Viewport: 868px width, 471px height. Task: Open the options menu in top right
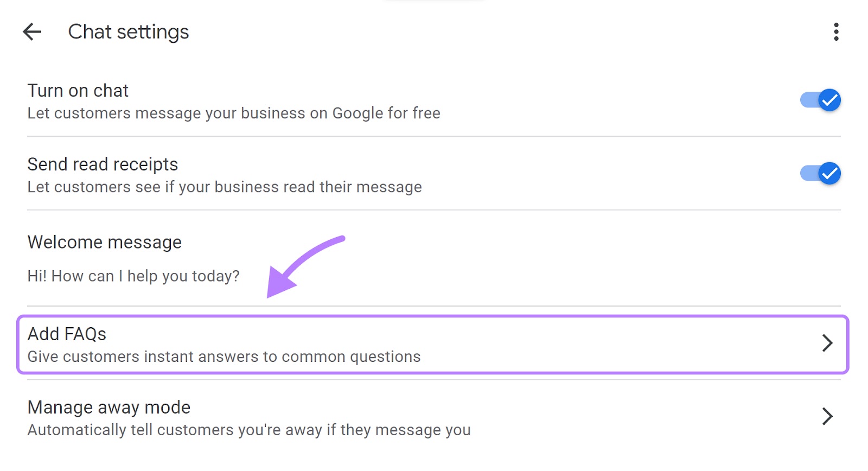click(835, 33)
